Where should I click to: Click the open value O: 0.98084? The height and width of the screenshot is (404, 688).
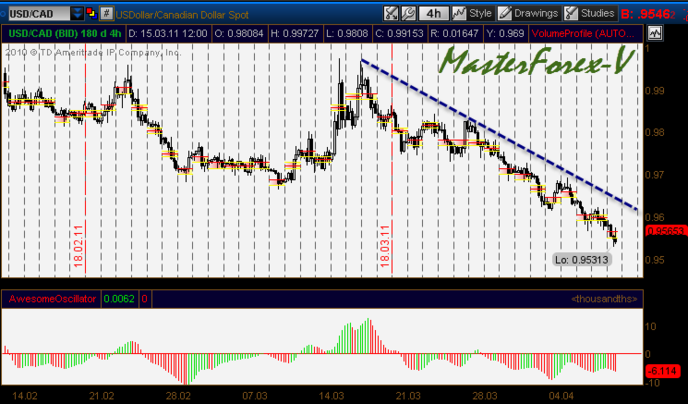coord(239,33)
